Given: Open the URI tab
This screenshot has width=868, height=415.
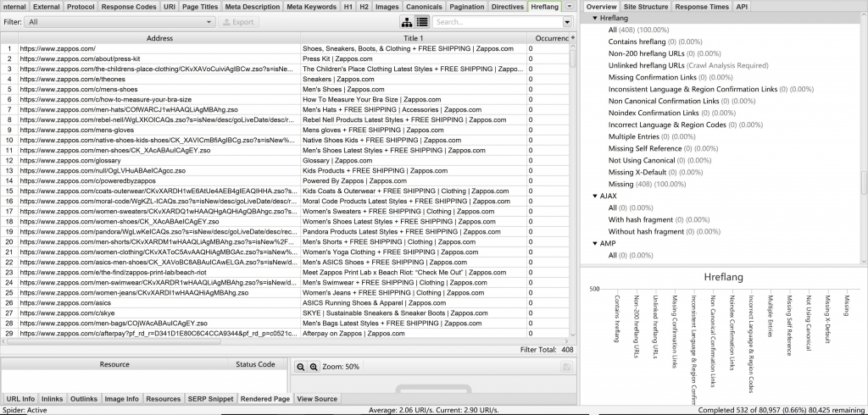Looking at the screenshot, I should (x=170, y=7).
